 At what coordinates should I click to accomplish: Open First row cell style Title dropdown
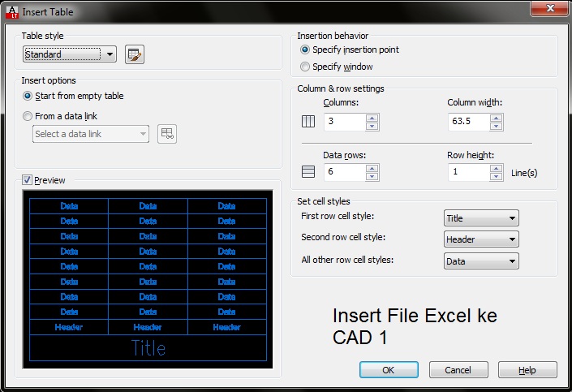(x=481, y=218)
